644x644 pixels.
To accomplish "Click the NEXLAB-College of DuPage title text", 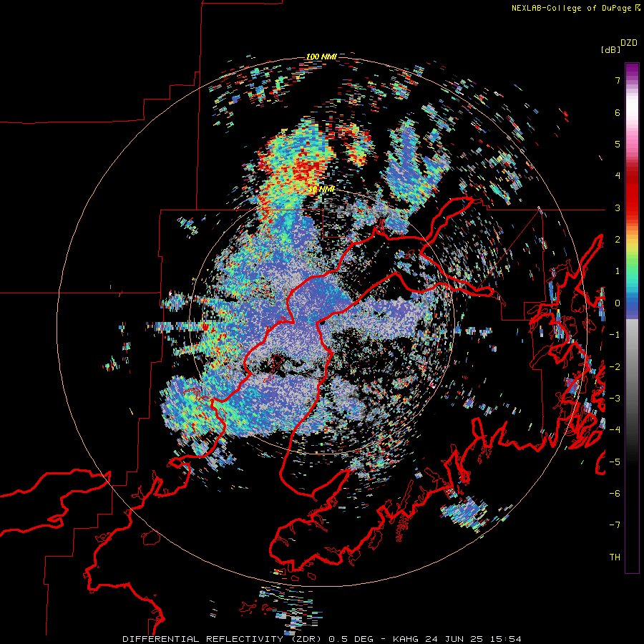I will pos(572,8).
